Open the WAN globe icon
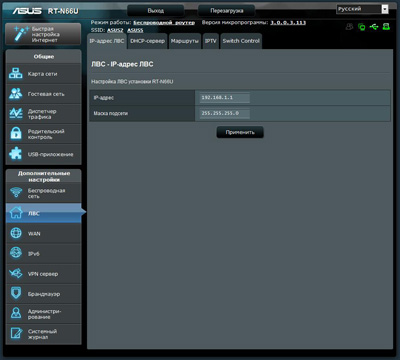Viewport: 400px width, 360px height. (16, 233)
